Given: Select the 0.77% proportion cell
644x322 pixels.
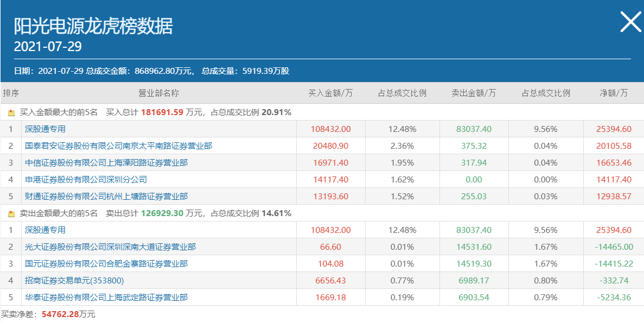Looking at the screenshot, I should click(x=402, y=281).
